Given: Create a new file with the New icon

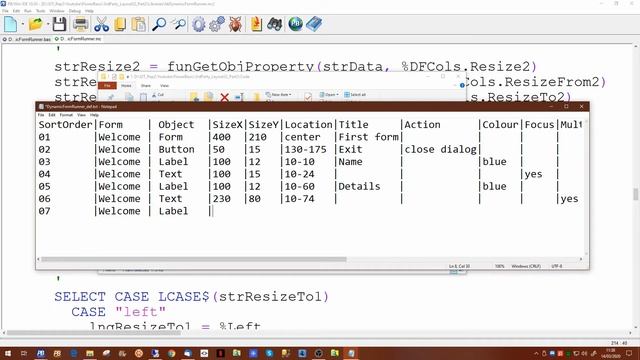Looking at the screenshot, I should coord(10,24).
